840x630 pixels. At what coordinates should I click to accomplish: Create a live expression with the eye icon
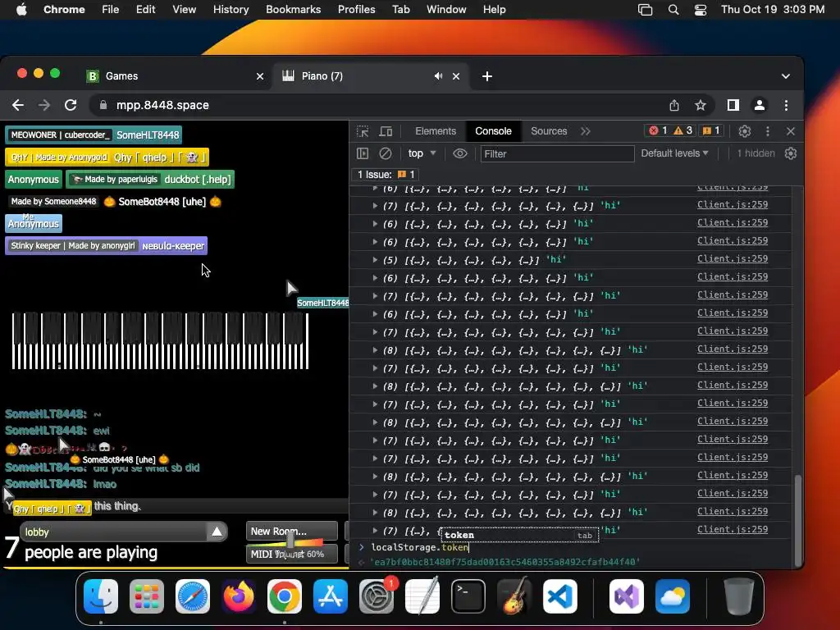459,153
